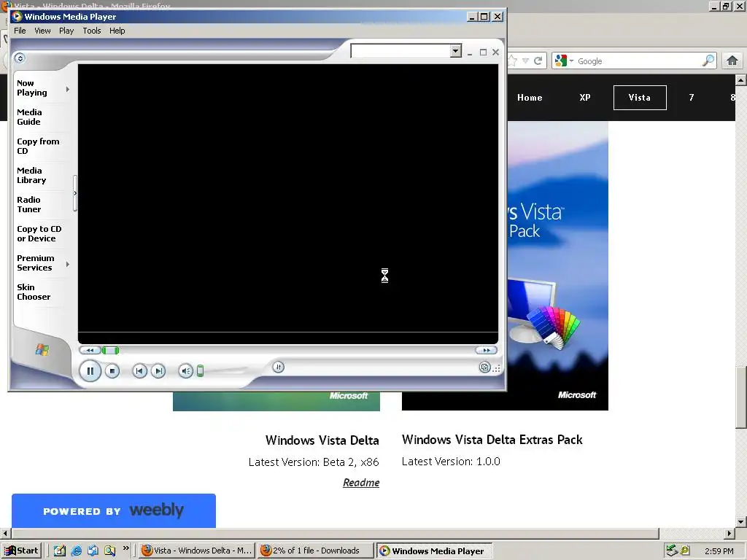Click the scroll up arrow in Firefox
Screen dimensions: 747x560
click(741, 80)
